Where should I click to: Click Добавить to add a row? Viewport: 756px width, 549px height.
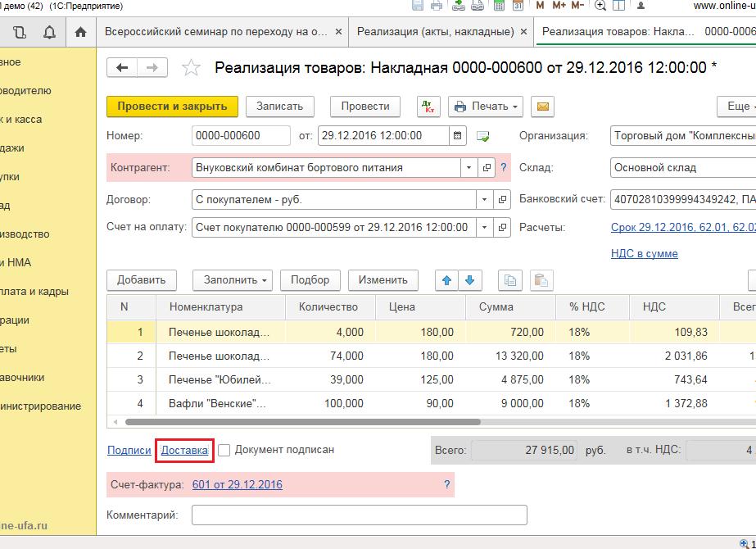click(141, 280)
